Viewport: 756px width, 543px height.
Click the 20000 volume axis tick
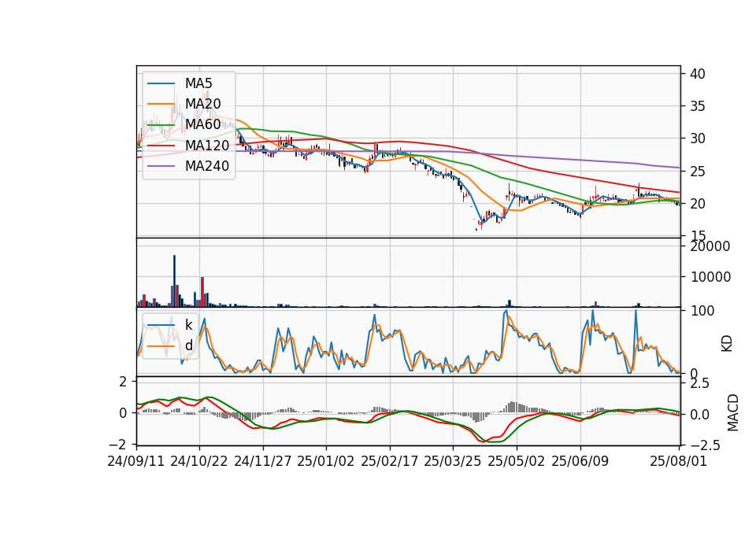point(710,246)
